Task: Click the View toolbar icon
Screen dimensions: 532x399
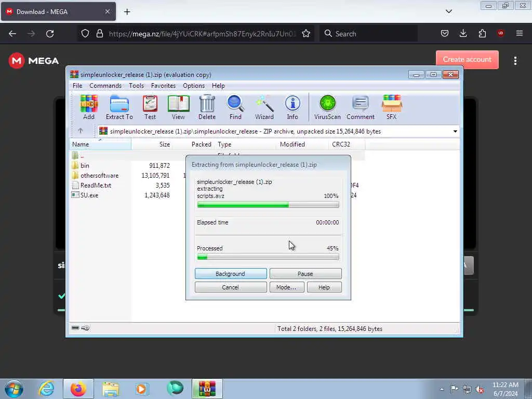Action: (179, 107)
